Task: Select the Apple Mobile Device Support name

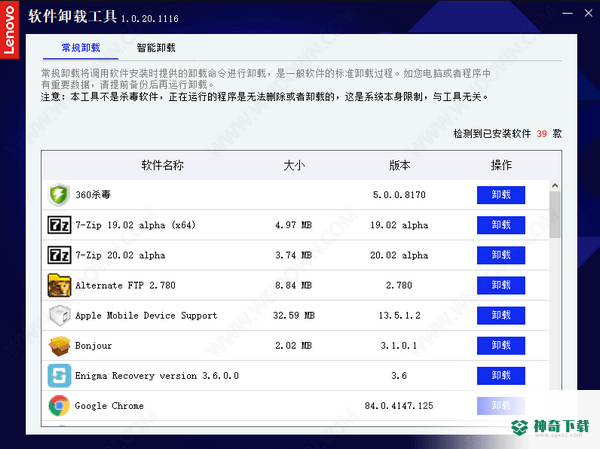Action: pyautogui.click(x=146, y=316)
